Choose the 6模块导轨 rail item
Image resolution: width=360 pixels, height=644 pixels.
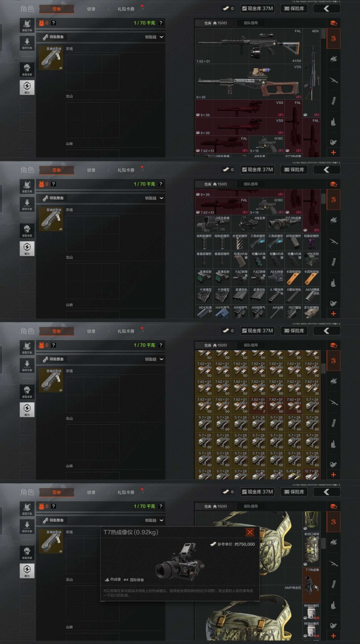pos(294,296)
